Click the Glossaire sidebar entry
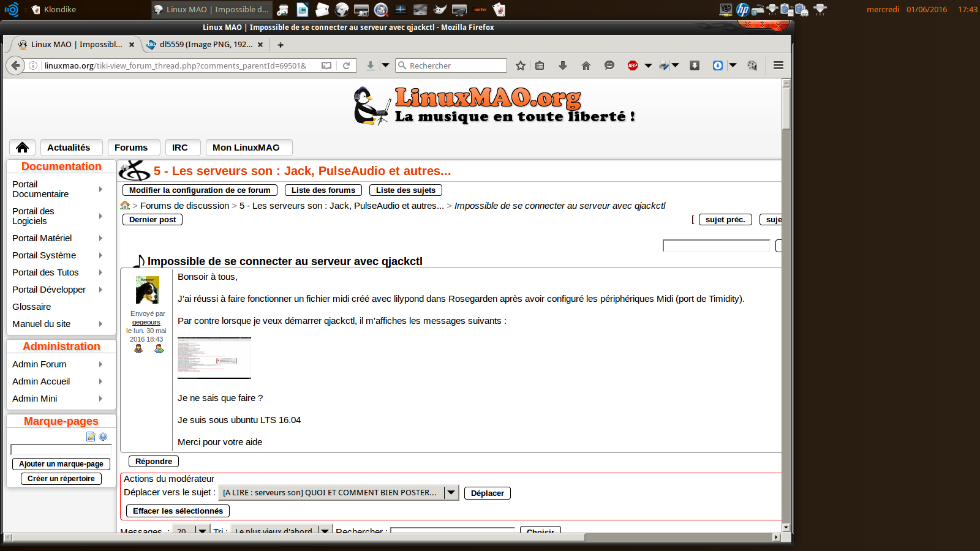The height and width of the screenshot is (551, 980). [32, 307]
